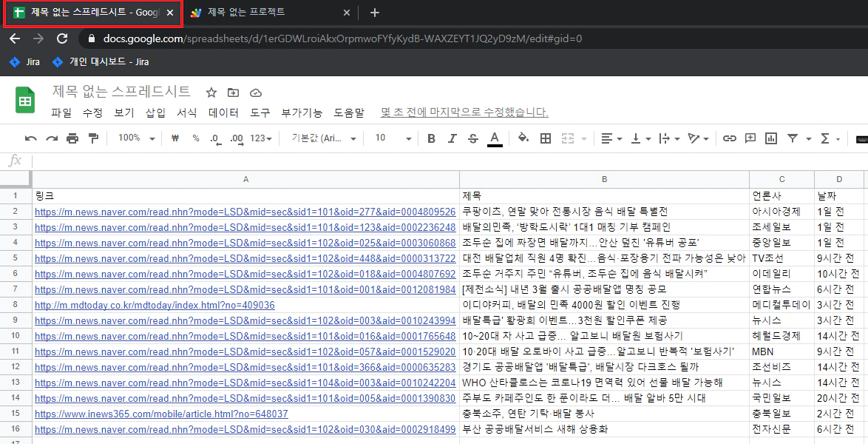Open the inews365.com link in row 15
The height and width of the screenshot is (444, 868).
click(x=162, y=414)
